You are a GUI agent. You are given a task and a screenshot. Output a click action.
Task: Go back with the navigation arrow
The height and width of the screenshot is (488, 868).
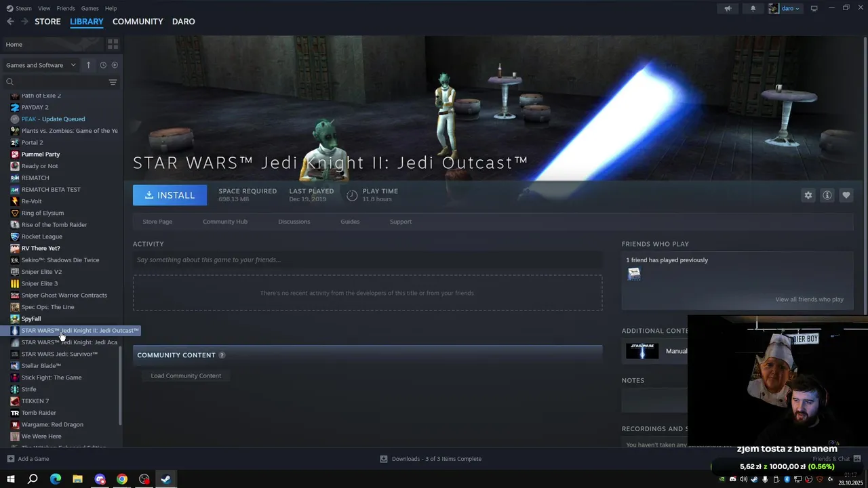pos(10,22)
